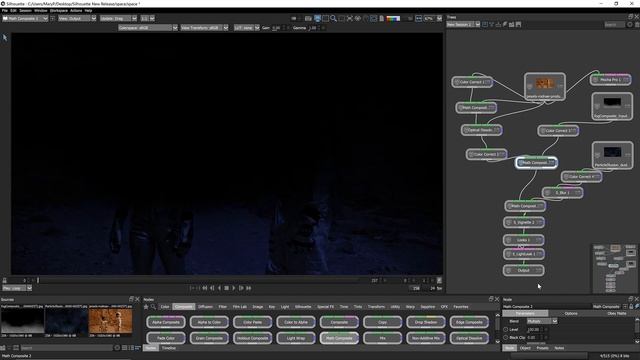Switch to the Sapphire nodes tab
This screenshot has width=640, height=360.
coord(427,307)
